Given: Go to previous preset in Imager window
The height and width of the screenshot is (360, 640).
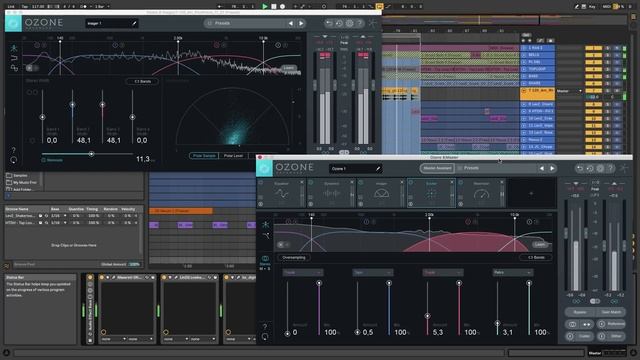Looking at the screenshot, I should [291, 23].
